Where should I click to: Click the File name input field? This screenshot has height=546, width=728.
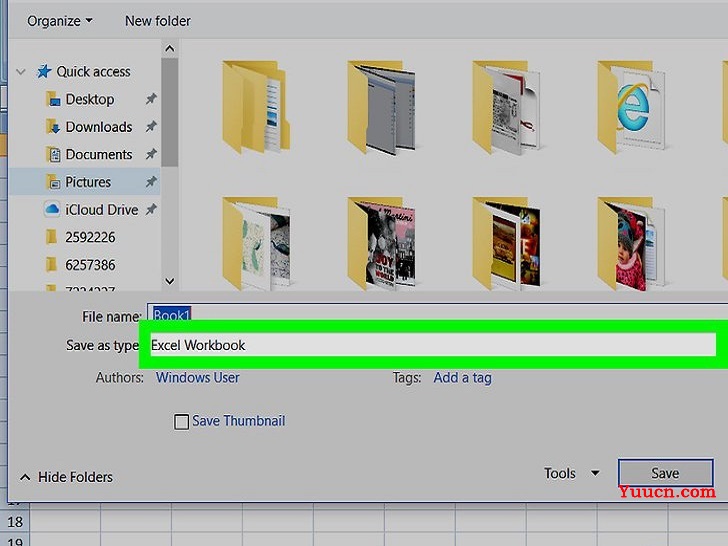[x=437, y=312]
